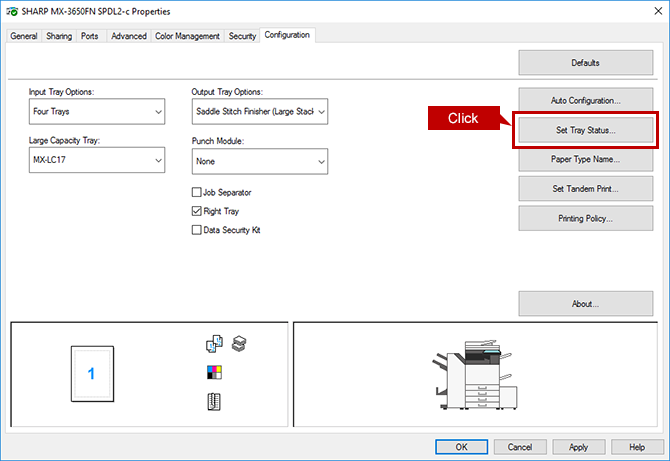Click the page 1 preview thumbnail
This screenshot has height=461, width=670.
[92, 374]
